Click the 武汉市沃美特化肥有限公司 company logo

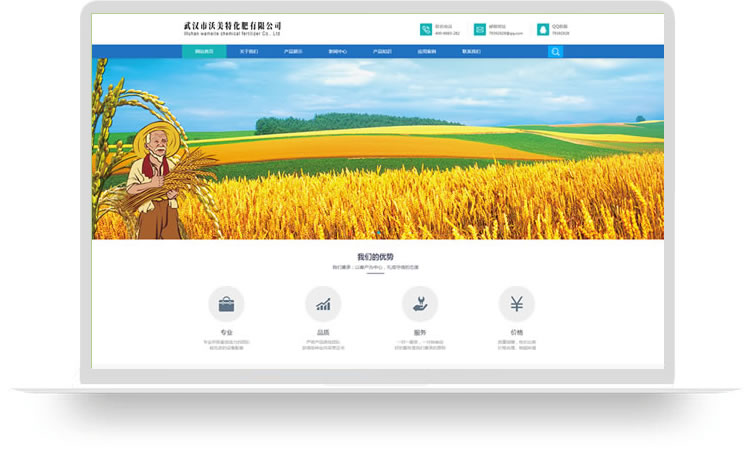[x=233, y=28]
